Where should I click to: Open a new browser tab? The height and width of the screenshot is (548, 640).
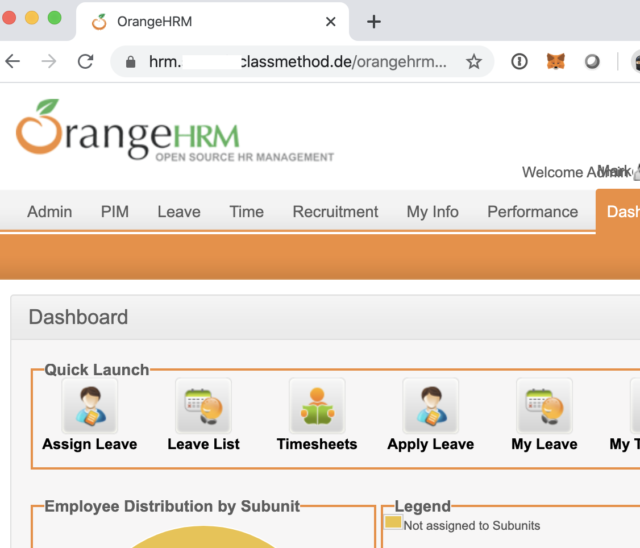(373, 22)
